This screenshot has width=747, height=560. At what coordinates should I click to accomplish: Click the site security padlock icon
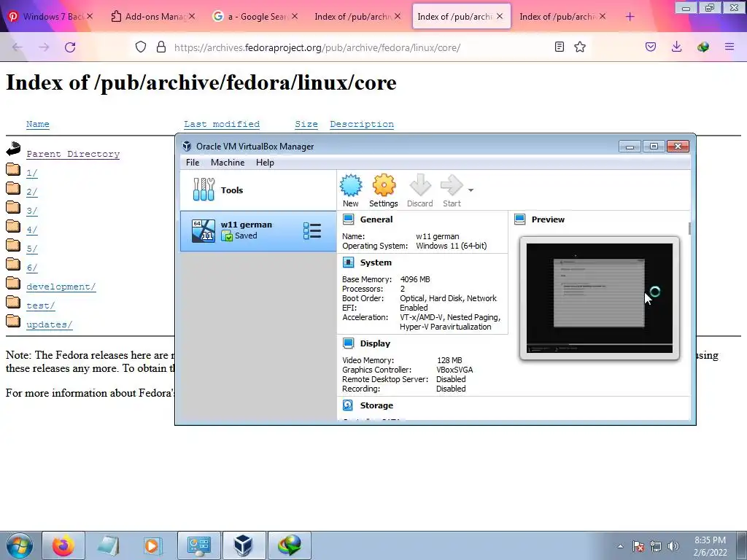[161, 47]
